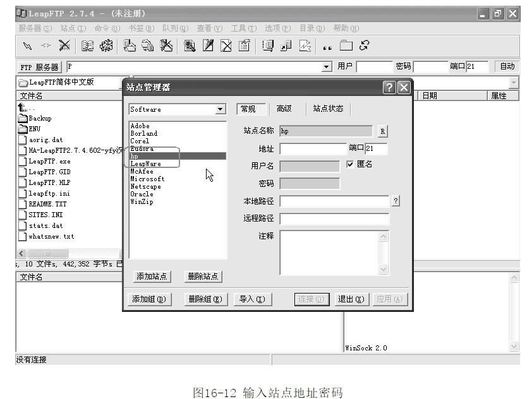Click the 退出 button in Site Manager

tap(349, 299)
